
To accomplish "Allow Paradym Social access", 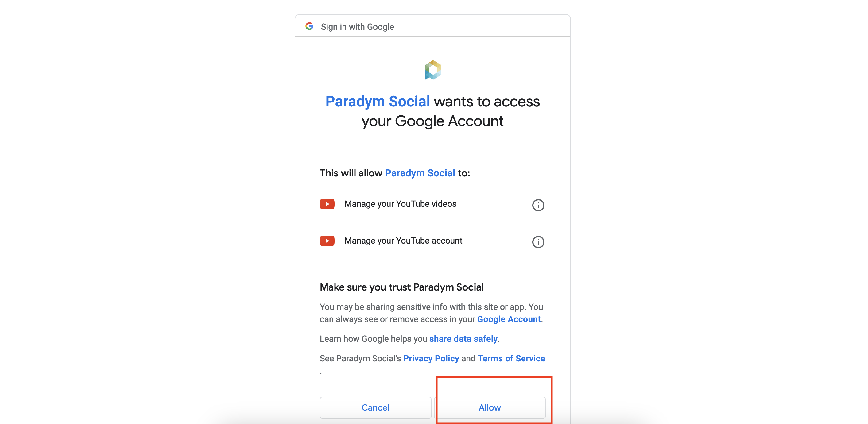I will pos(490,407).
